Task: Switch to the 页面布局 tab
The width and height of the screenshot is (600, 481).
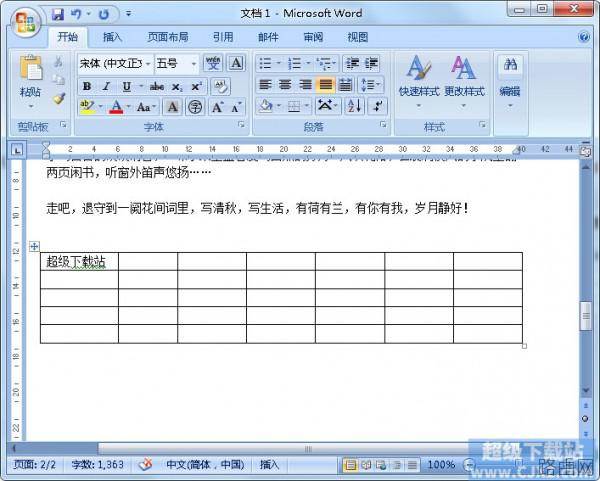Action: coord(168,37)
